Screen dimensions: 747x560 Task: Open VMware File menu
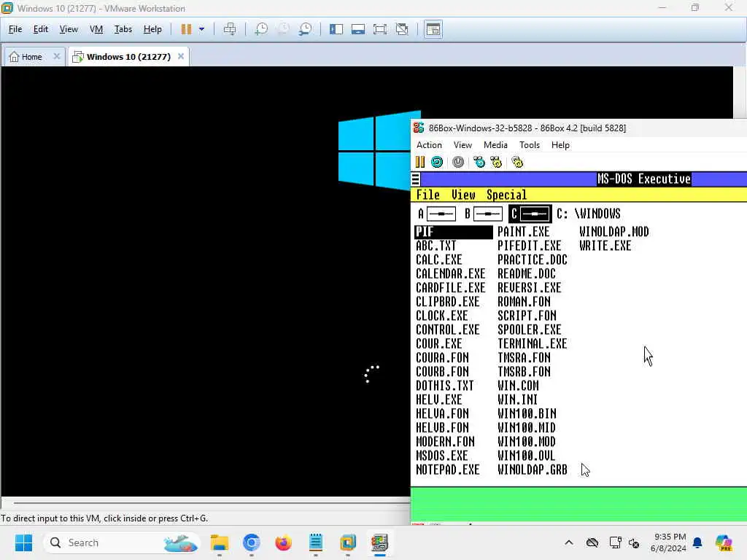click(15, 29)
